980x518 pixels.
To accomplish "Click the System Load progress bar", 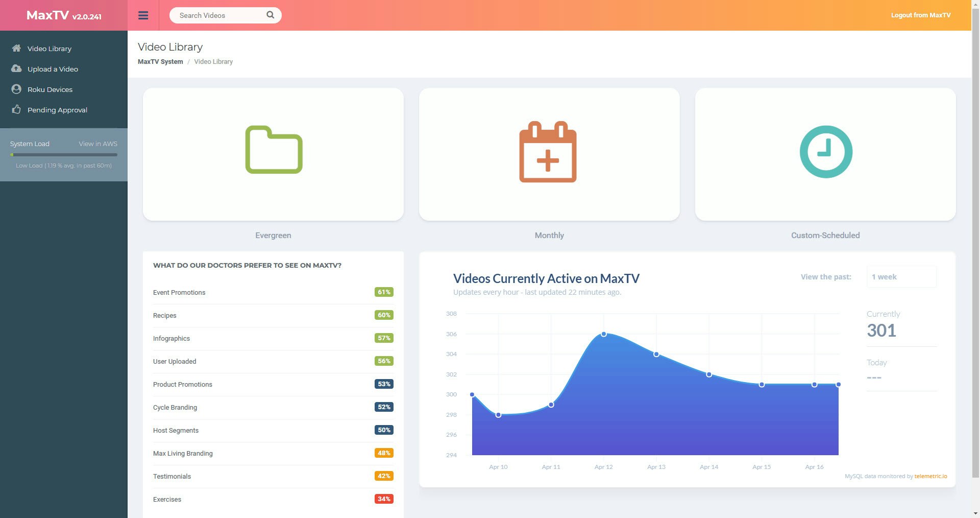I will (x=64, y=155).
